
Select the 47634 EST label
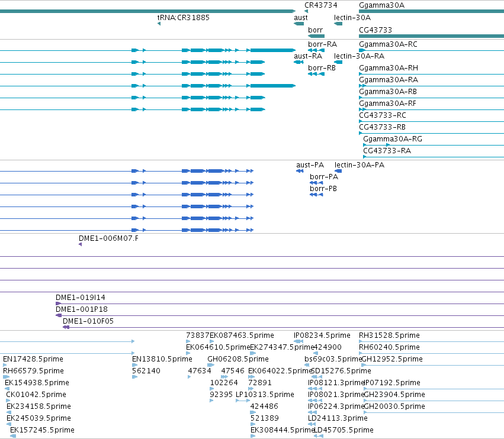[x=199, y=371]
